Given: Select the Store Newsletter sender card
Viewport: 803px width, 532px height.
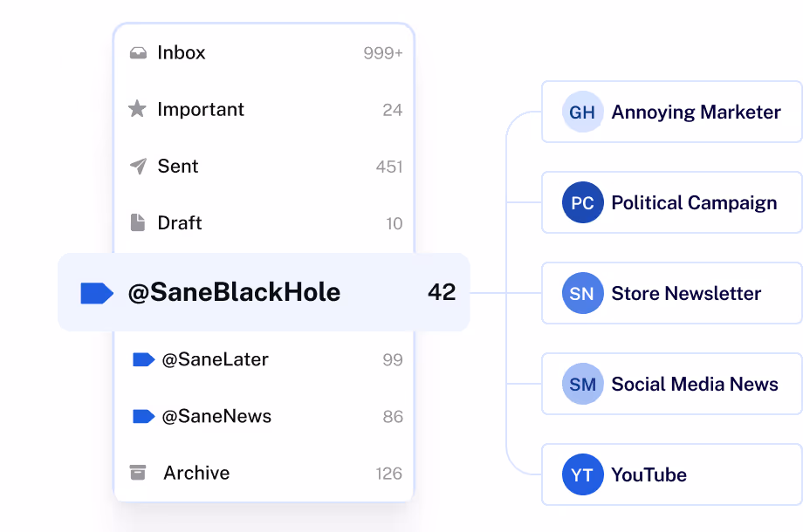Looking at the screenshot, I should click(x=672, y=293).
